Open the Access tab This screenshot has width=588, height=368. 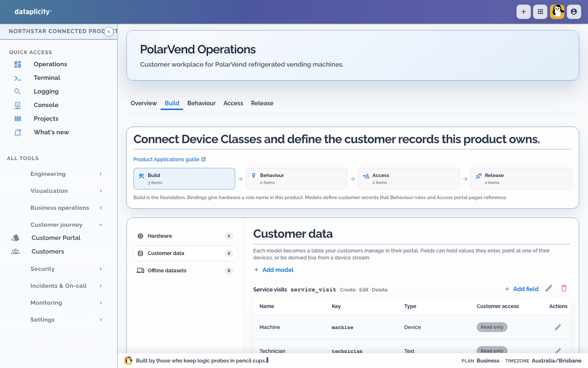233,103
